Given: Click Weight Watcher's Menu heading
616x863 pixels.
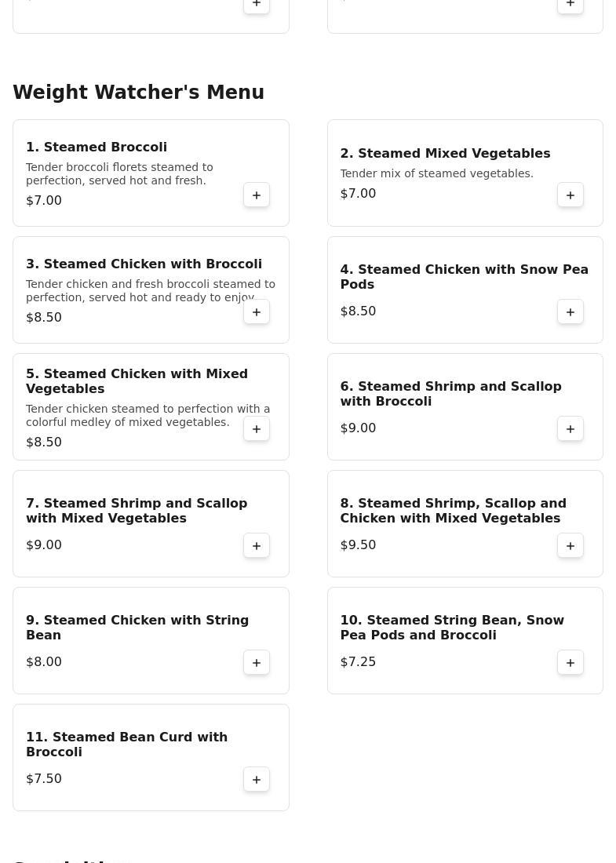Looking at the screenshot, I should [138, 93].
